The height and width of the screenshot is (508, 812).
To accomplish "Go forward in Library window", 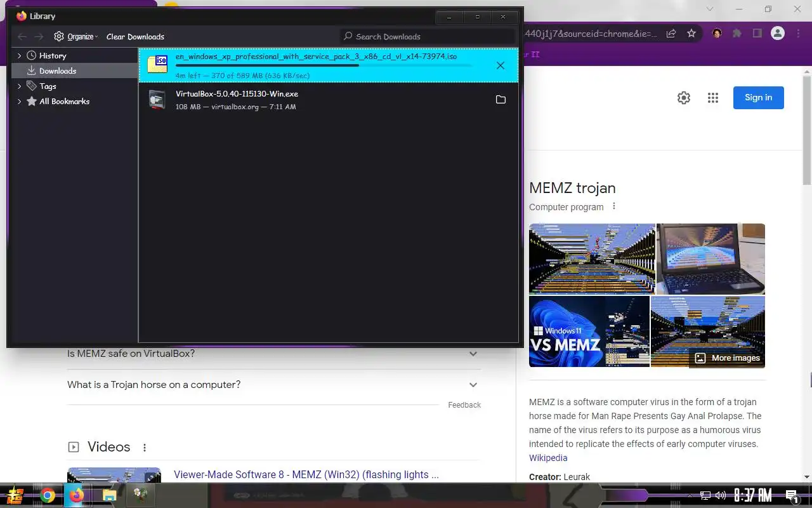I will click(x=39, y=37).
